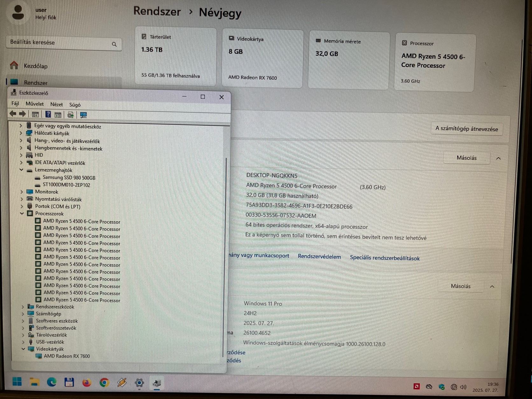The image size is (532, 399).
Task: Select the Samsung SSD 980 500GB device
Action: click(x=69, y=178)
